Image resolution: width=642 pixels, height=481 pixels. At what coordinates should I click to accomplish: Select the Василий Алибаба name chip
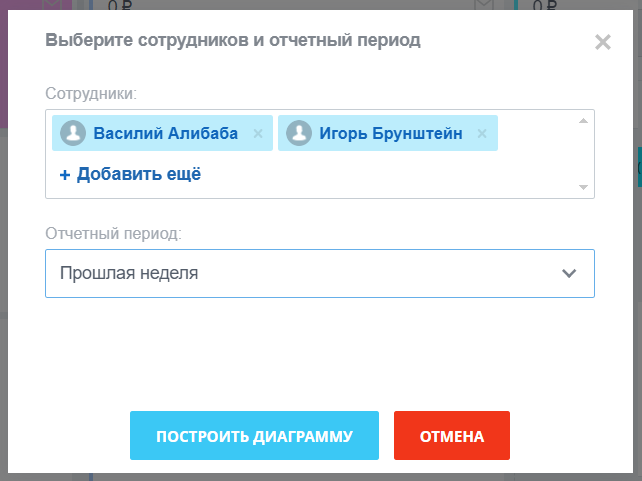pyautogui.click(x=165, y=134)
